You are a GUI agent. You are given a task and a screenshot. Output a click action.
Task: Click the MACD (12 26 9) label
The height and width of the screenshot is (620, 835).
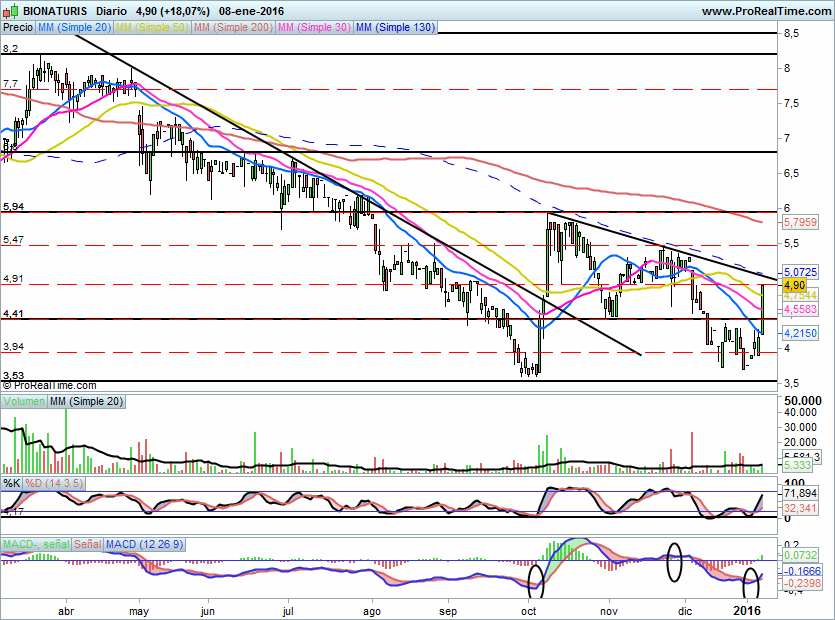click(x=144, y=544)
